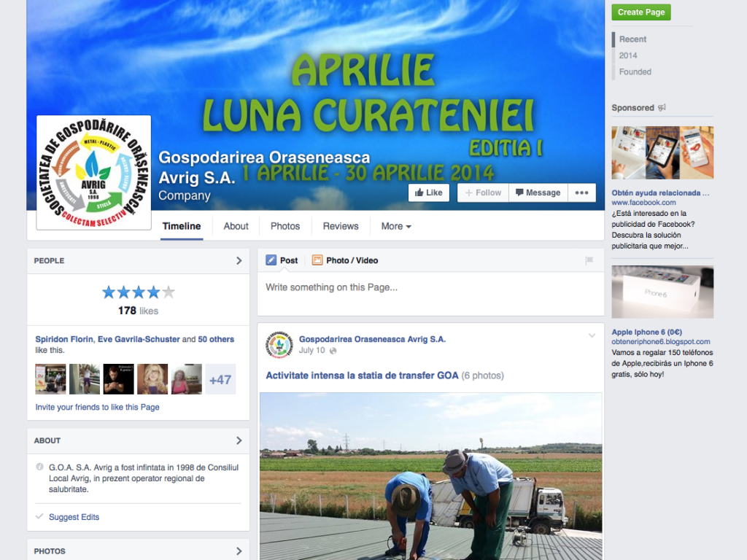Jump to Recent in the timeline navigator
The image size is (747, 560).
pos(632,39)
